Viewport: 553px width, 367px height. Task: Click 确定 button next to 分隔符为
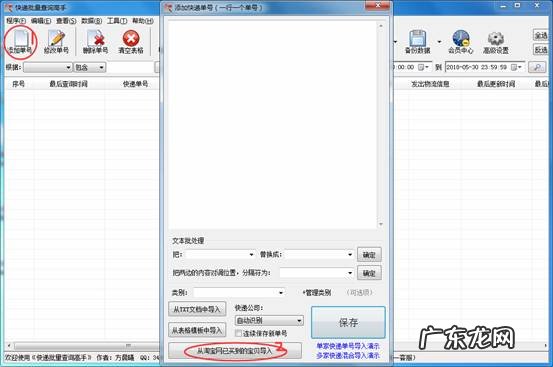click(x=369, y=273)
